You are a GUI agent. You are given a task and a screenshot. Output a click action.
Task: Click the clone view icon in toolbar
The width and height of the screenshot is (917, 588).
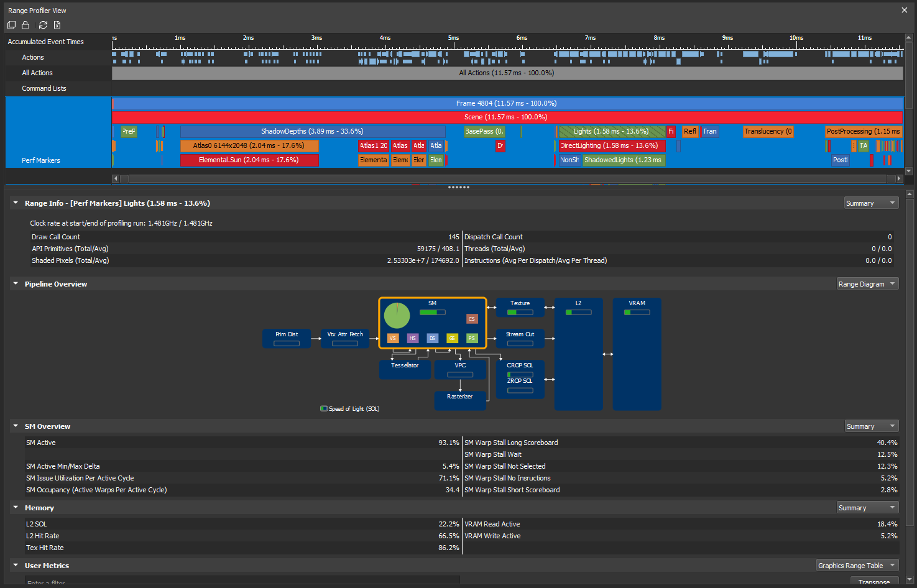tap(11, 25)
